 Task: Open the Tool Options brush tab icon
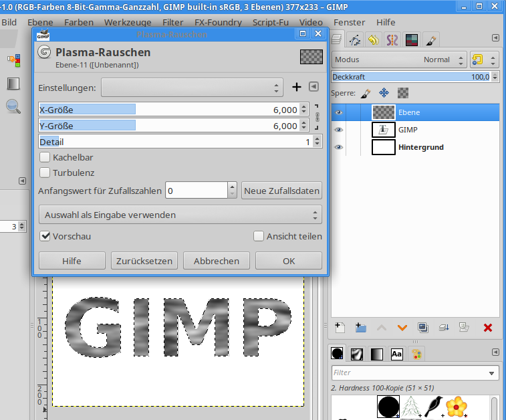pyautogui.click(x=430, y=40)
